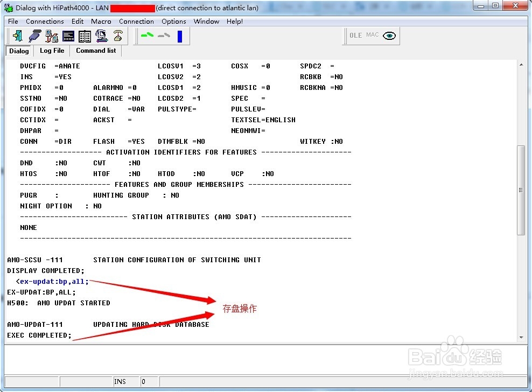The height and width of the screenshot is (392, 532).
Task: Open the Macro menu
Action: 101,22
